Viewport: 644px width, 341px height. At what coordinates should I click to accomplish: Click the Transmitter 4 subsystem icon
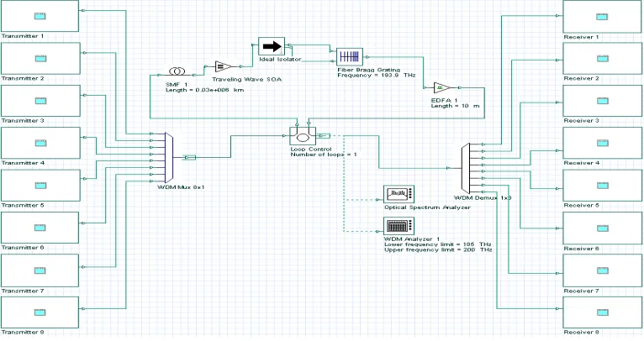pyautogui.click(x=40, y=143)
